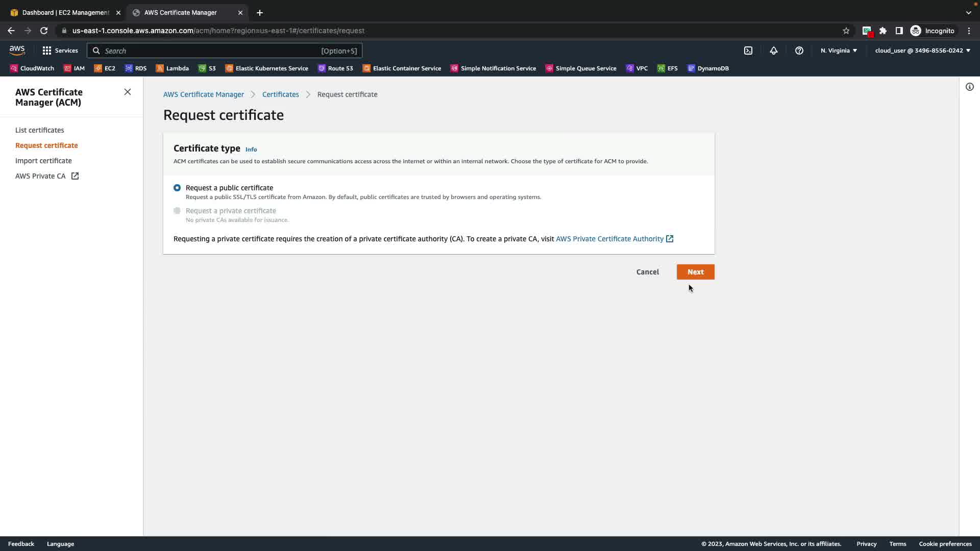Open the AWS Private Certificate Authority link
Viewport: 980px width, 551px height.
[x=609, y=239]
